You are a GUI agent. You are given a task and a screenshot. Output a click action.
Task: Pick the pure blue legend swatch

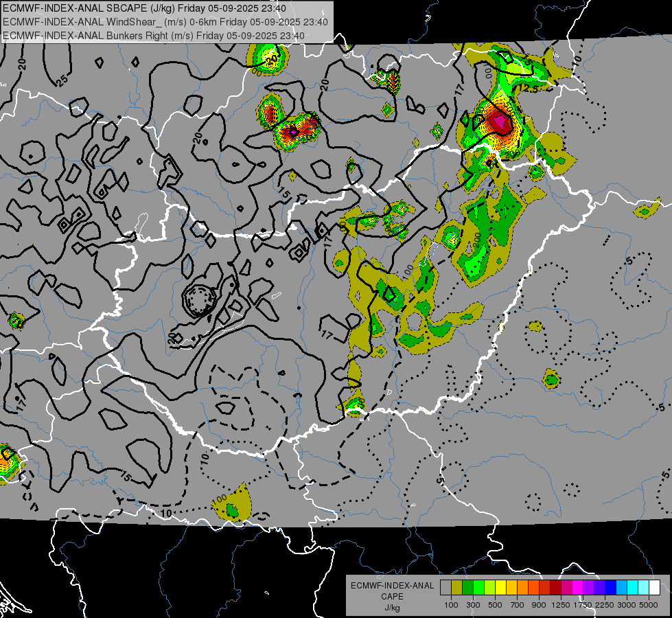610,587
